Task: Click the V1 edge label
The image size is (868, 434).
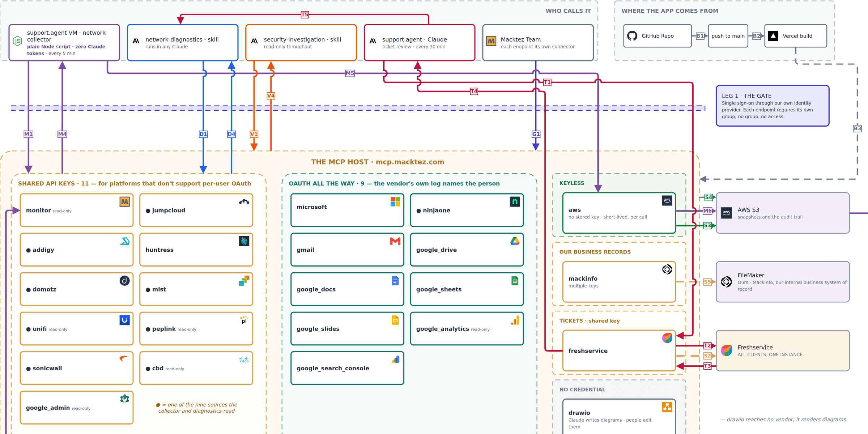Action: tap(254, 134)
